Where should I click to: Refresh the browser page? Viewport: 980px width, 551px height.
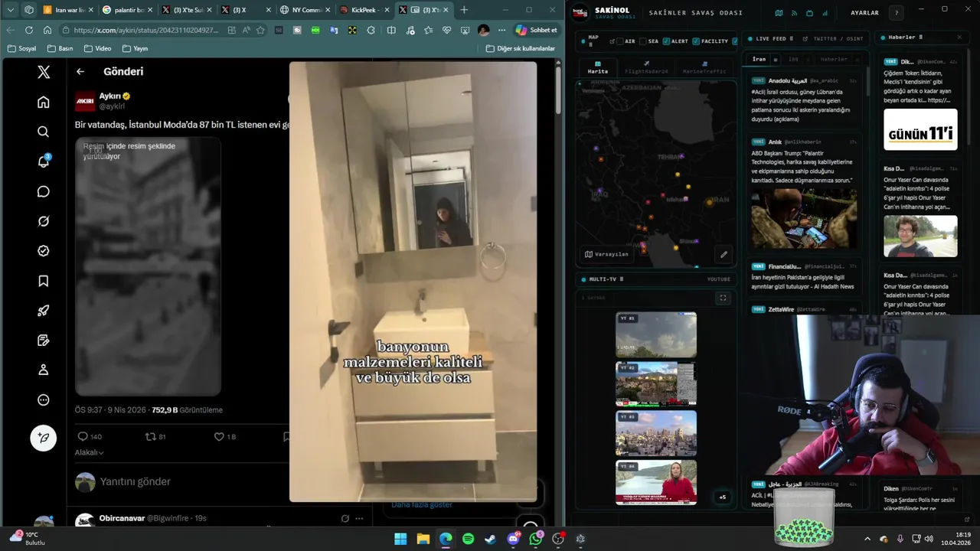pos(29,30)
